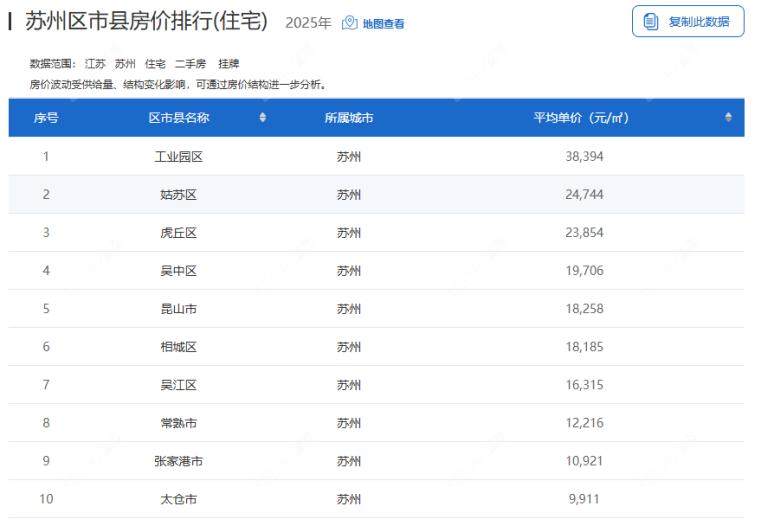The image size is (761, 532).
Task: Select the price value 19,706
Action: pos(584,270)
